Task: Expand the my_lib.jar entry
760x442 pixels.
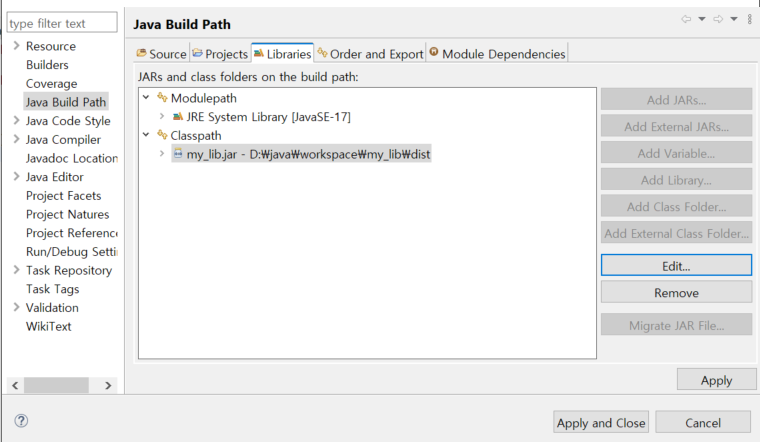Action: click(x=162, y=154)
